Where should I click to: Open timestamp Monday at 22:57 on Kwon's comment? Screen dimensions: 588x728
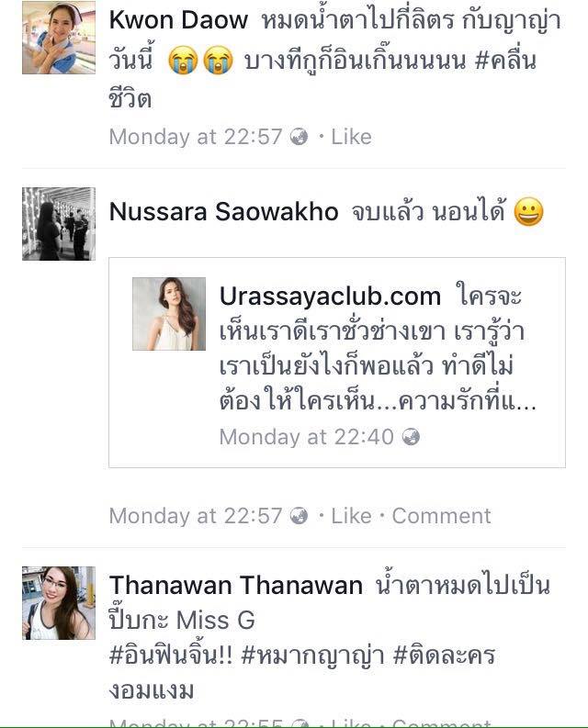[196, 137]
